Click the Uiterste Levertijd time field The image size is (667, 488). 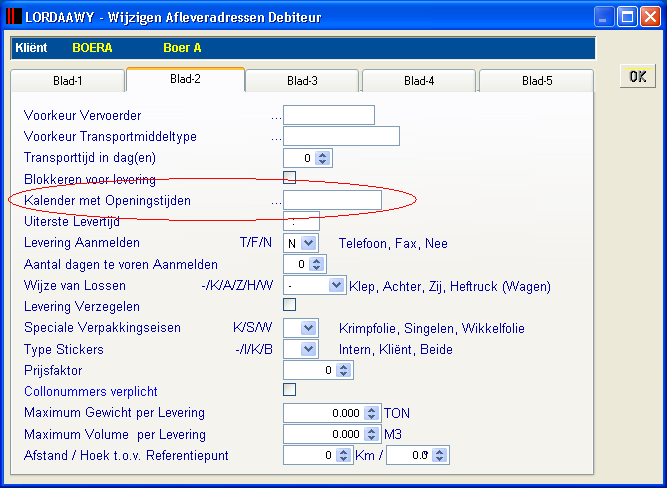tap(301, 221)
